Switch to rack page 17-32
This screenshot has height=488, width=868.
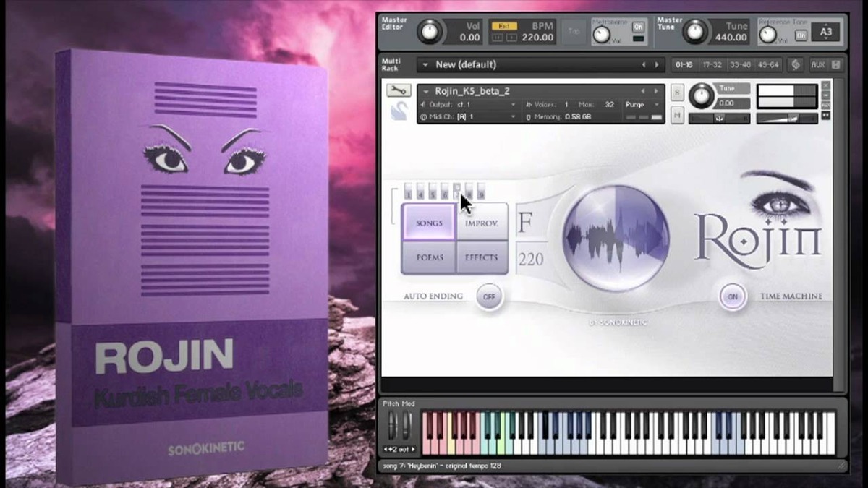712,64
